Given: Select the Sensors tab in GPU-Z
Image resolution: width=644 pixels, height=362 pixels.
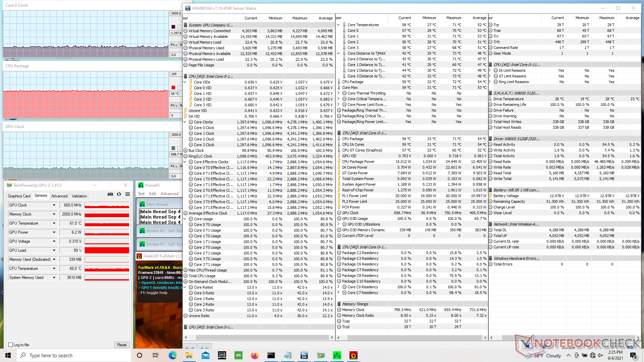Looking at the screenshot, I should pyautogui.click(x=41, y=195).
